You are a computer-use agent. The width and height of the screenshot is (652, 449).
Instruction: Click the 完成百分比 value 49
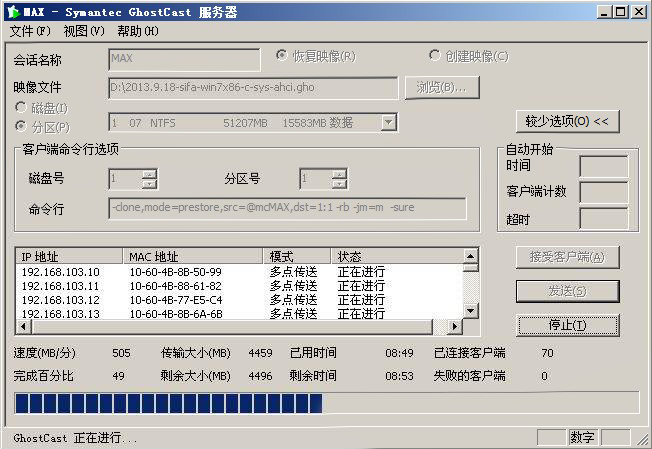pos(118,376)
